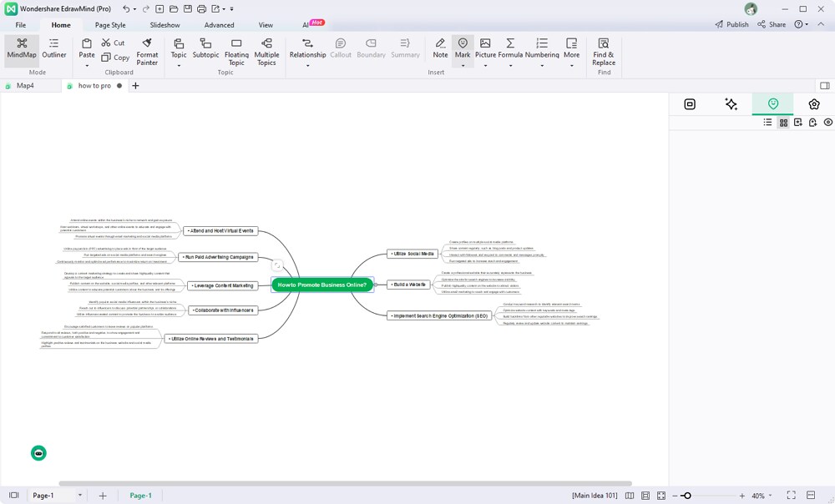This screenshot has width=835, height=504.
Task: Insert a new Topic
Action: [179, 48]
